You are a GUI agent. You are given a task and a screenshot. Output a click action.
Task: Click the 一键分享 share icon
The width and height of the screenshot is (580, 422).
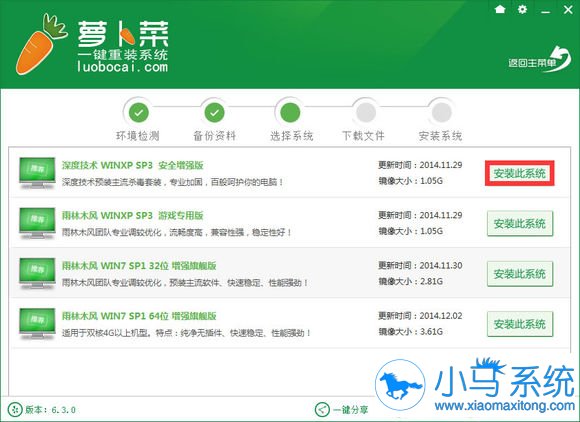(321, 409)
